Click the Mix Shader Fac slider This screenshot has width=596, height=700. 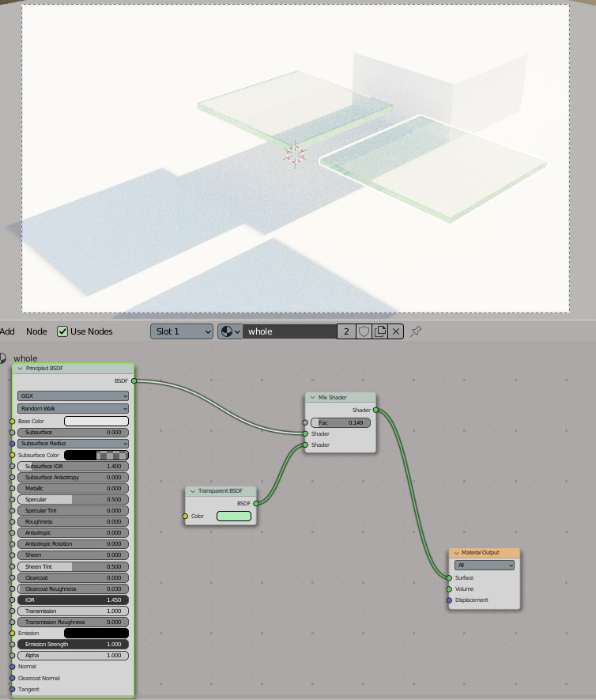coord(341,422)
